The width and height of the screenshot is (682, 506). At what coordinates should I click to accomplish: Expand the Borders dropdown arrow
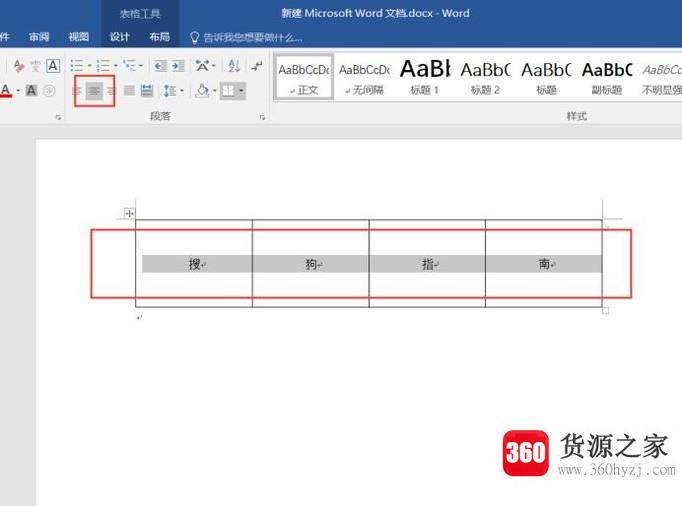coord(241,90)
